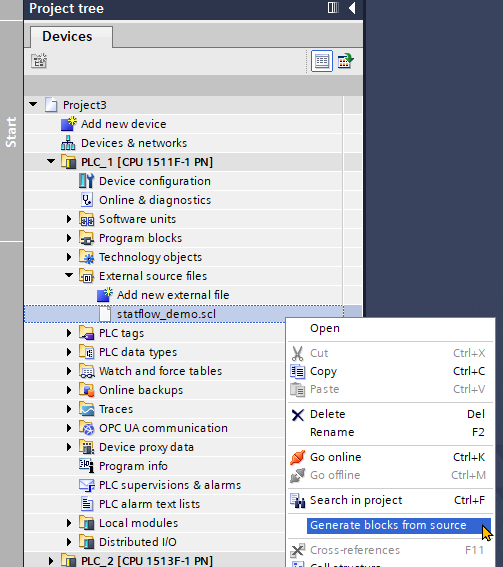The image size is (503, 567).
Task: Expand the PLC_2 device node
Action: 51,561
